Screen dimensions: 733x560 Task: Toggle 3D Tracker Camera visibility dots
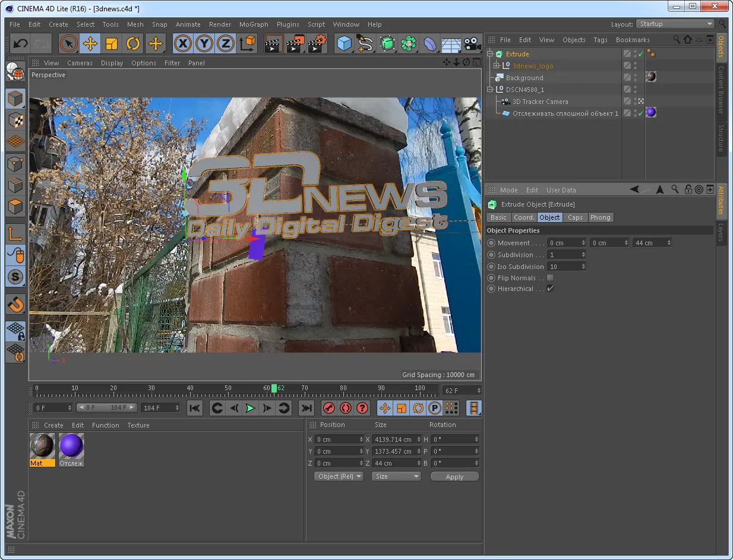pyautogui.click(x=634, y=102)
